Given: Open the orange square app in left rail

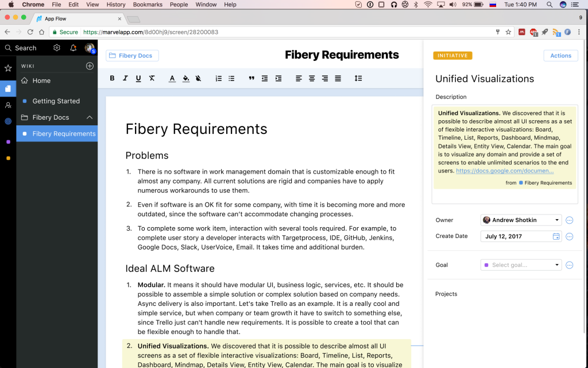Looking at the screenshot, I should (8, 158).
